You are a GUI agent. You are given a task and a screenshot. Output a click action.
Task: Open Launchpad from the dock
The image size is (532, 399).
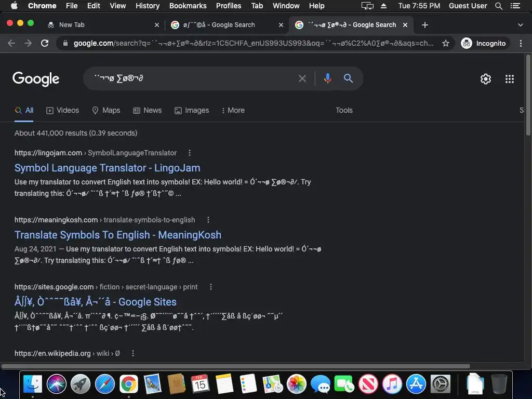pos(81,384)
